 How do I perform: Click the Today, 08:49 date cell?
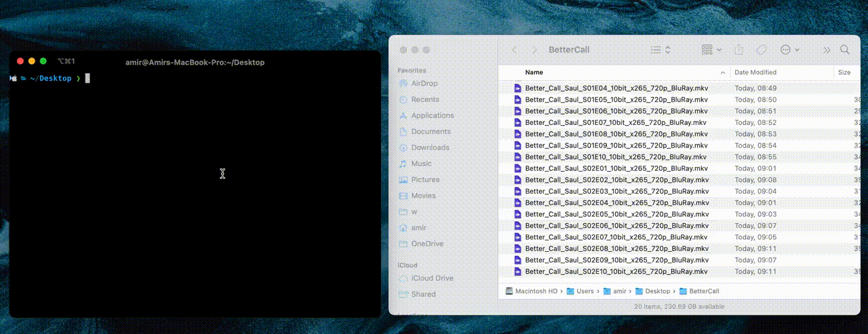point(755,88)
